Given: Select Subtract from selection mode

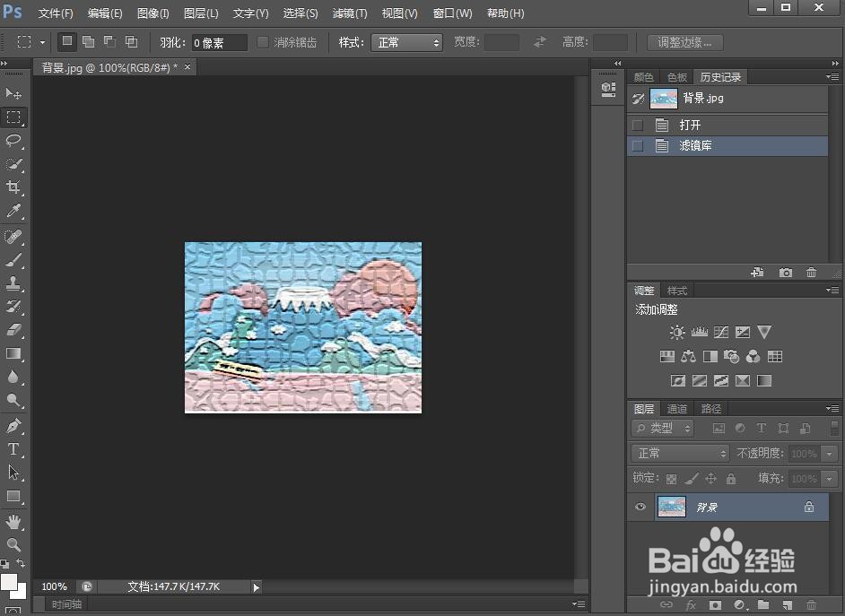Looking at the screenshot, I should click(x=110, y=41).
